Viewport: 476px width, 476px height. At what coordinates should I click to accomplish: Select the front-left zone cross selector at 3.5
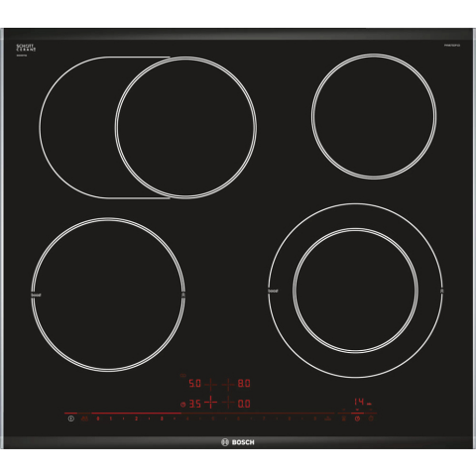pos(210,403)
